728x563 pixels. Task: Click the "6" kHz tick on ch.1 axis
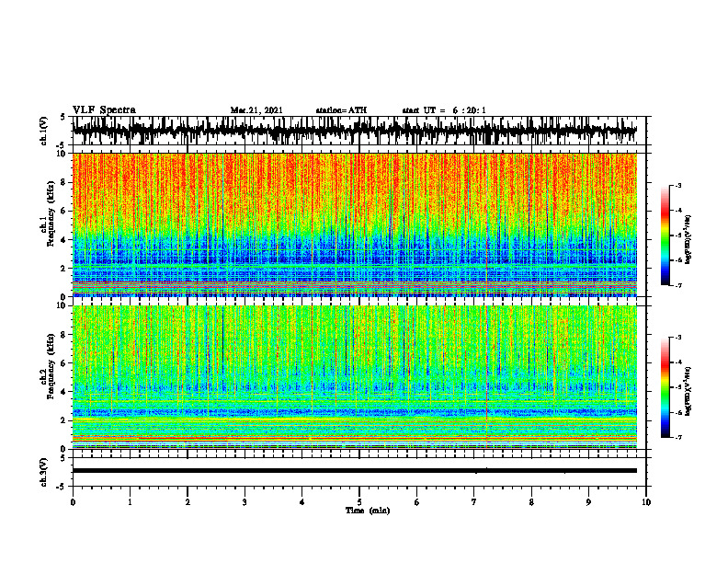[x=64, y=211]
